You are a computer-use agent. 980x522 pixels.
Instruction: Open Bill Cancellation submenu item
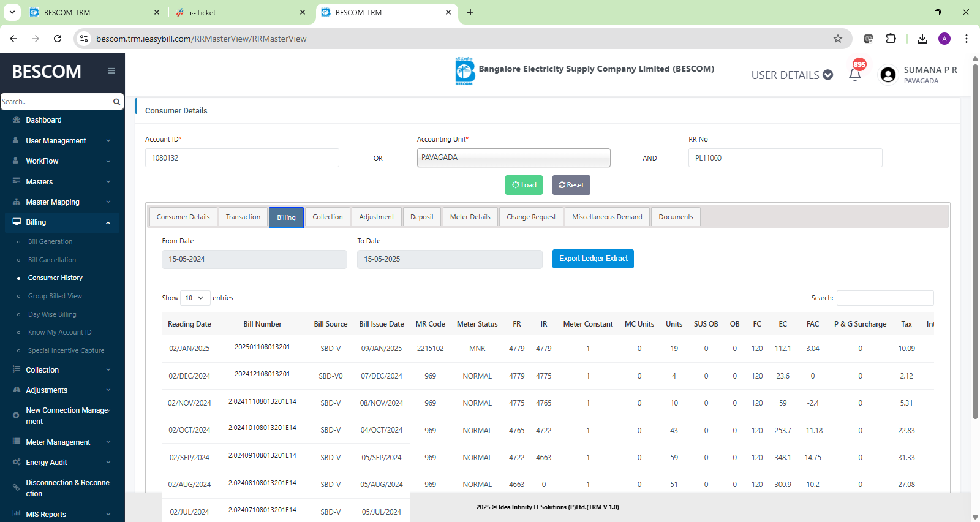(x=52, y=260)
